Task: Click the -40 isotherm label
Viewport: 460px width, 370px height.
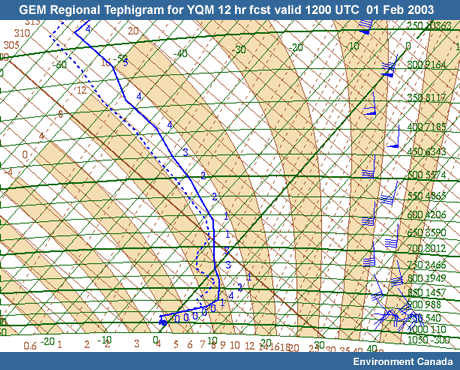Action: click(180, 53)
